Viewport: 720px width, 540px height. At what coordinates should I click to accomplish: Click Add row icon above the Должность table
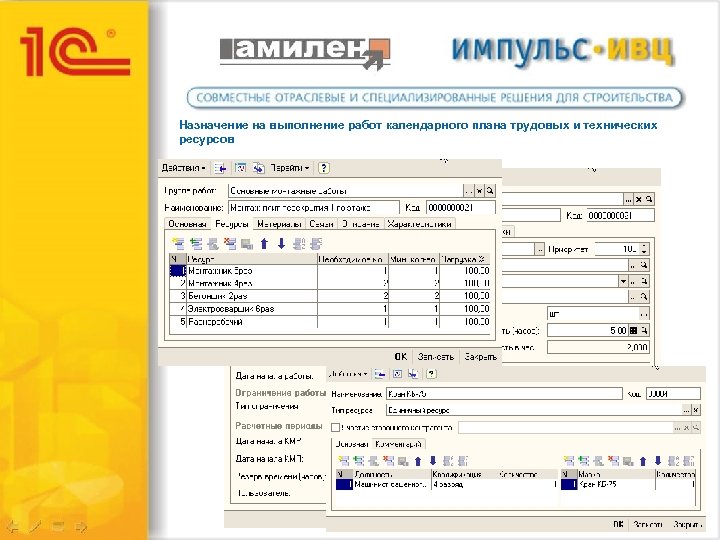pyautogui.click(x=343, y=461)
